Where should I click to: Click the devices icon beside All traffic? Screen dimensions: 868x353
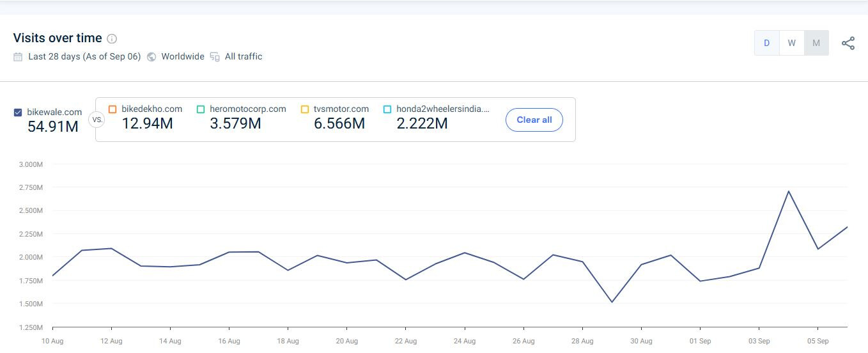[x=215, y=57]
